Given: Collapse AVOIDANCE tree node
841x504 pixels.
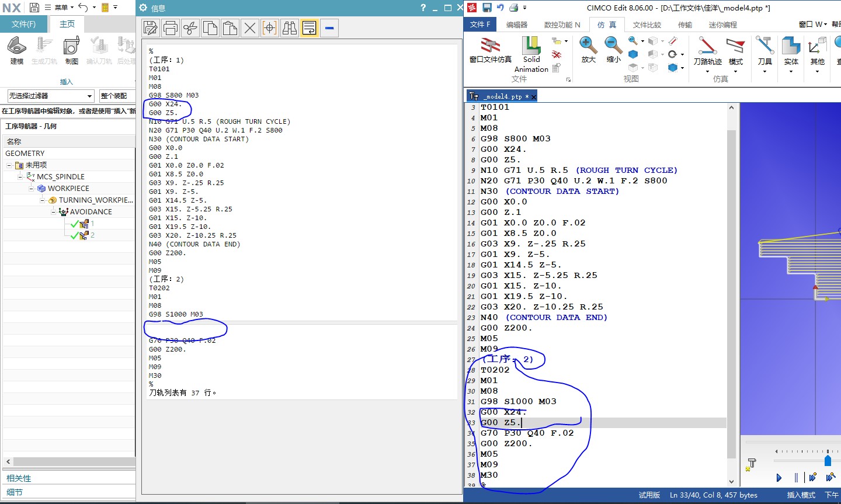Looking at the screenshot, I should click(x=54, y=211).
